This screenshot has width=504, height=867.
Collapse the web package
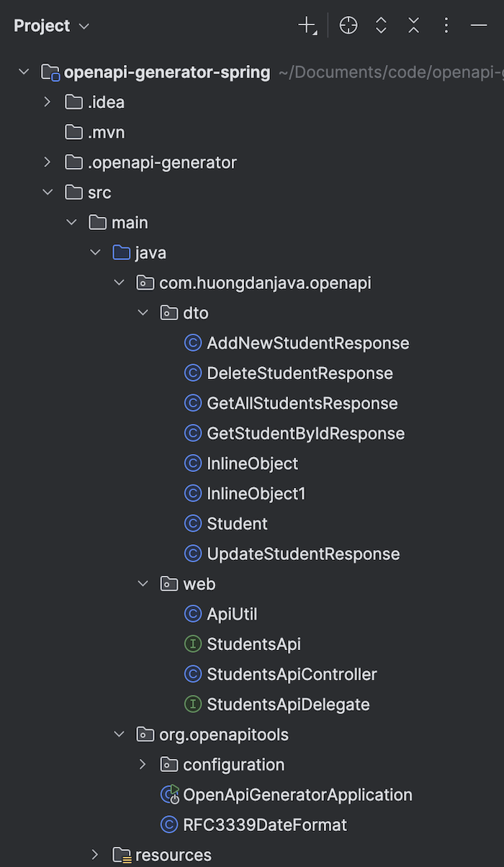[x=143, y=584]
